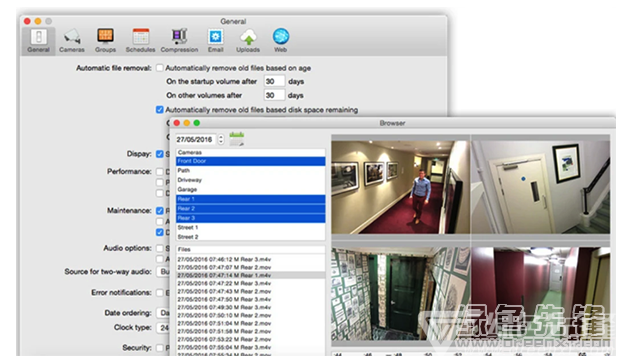
Task: Open the Schedules preferences pane
Action: [140, 41]
